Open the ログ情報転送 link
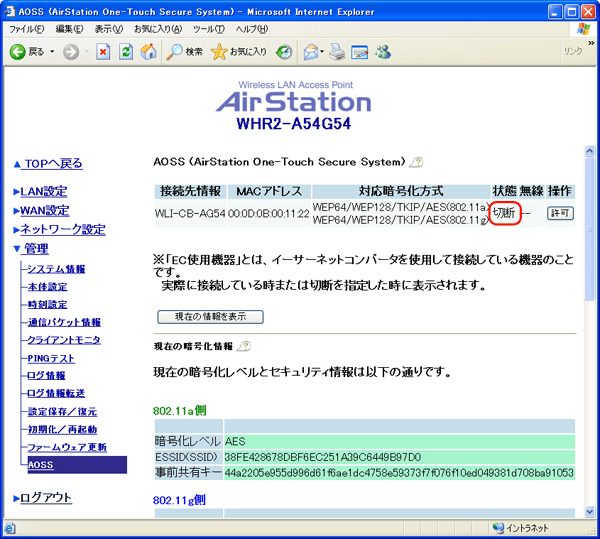This screenshot has width=600, height=539. coord(56,393)
